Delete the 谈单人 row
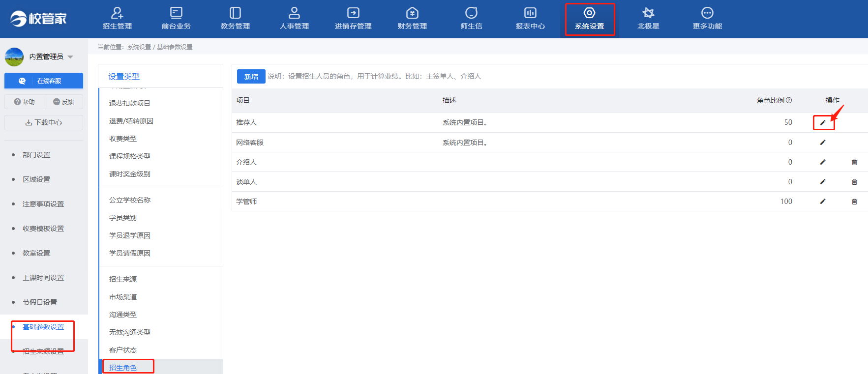Image resolution: width=868 pixels, height=374 pixels. (854, 182)
